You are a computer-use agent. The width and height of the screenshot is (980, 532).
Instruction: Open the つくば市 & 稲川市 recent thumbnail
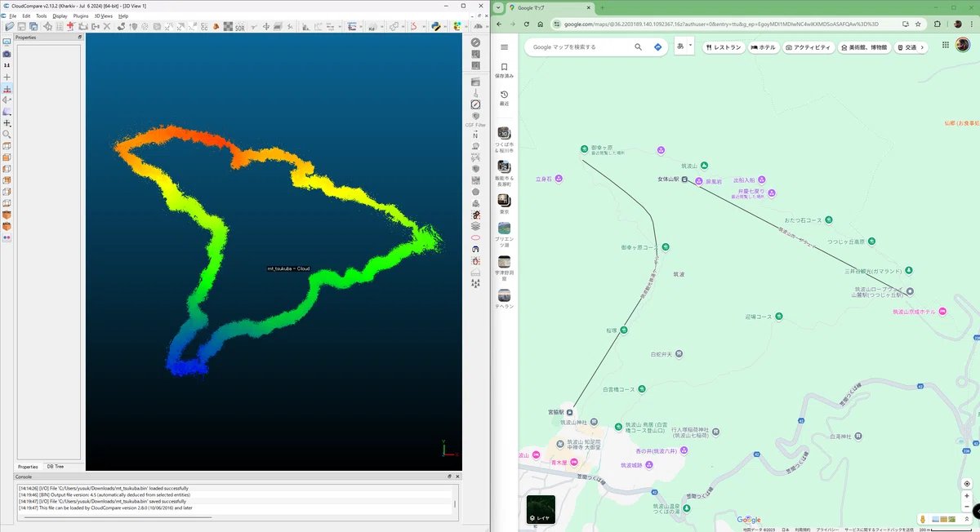click(x=504, y=133)
